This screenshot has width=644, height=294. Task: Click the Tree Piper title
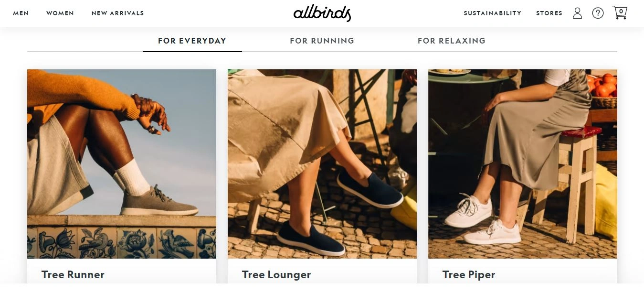469,275
